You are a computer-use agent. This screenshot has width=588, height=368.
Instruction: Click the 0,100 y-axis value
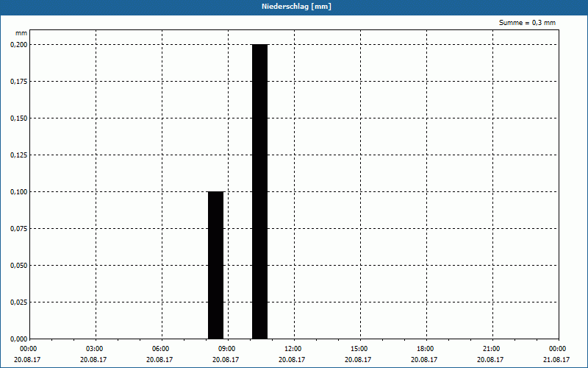coord(19,191)
